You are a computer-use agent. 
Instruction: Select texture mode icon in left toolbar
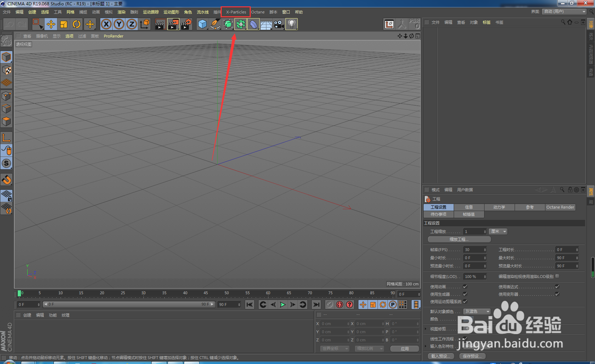tap(7, 70)
